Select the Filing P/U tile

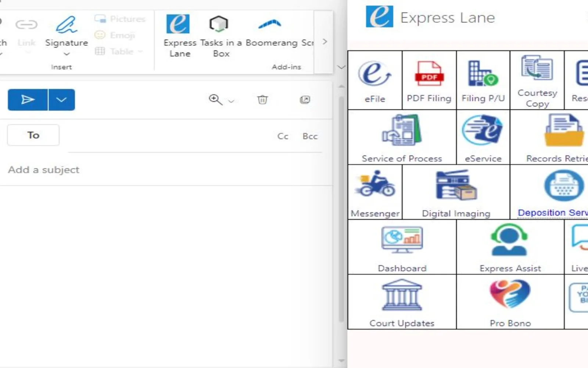point(483,80)
